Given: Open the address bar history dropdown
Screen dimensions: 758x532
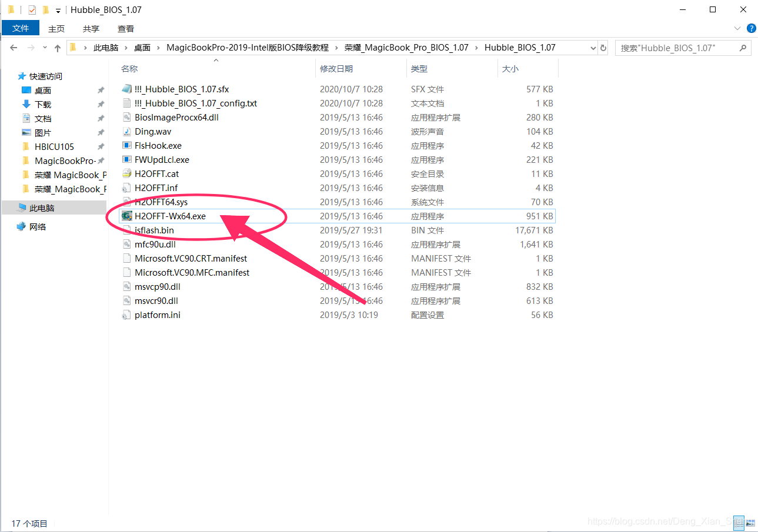Looking at the screenshot, I should (593, 48).
